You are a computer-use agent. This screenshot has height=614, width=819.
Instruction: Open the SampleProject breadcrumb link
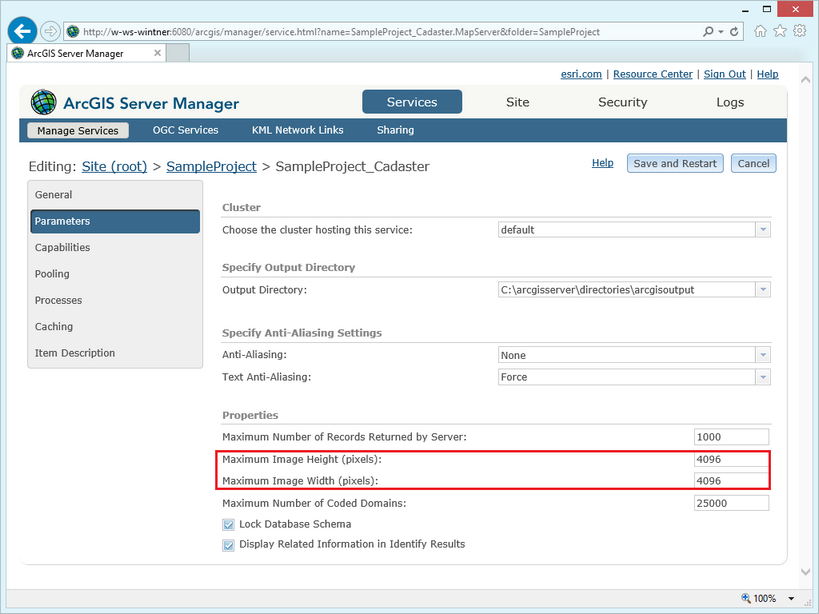(x=211, y=168)
